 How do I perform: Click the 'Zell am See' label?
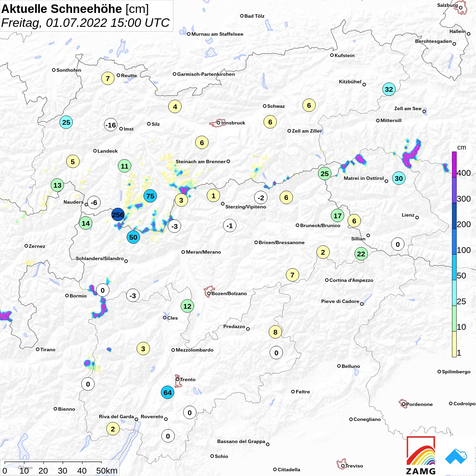pos(408,108)
